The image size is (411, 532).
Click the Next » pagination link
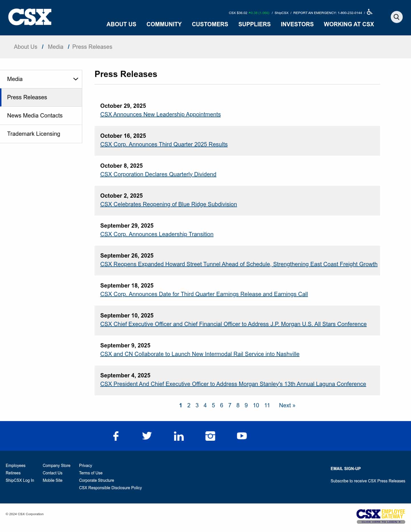coord(287,405)
